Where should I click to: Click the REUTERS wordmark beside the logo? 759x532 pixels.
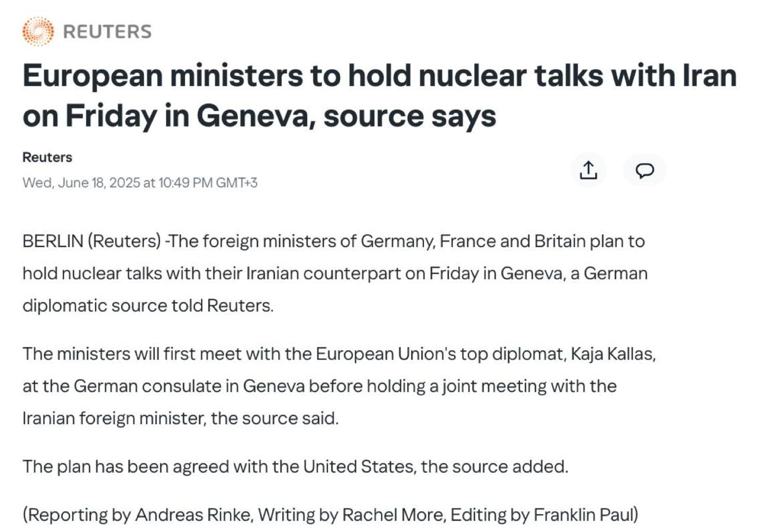pyautogui.click(x=107, y=31)
